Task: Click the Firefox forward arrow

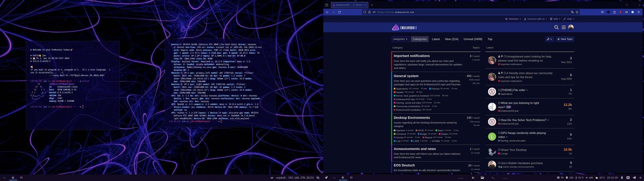Action: (x=333, y=12)
